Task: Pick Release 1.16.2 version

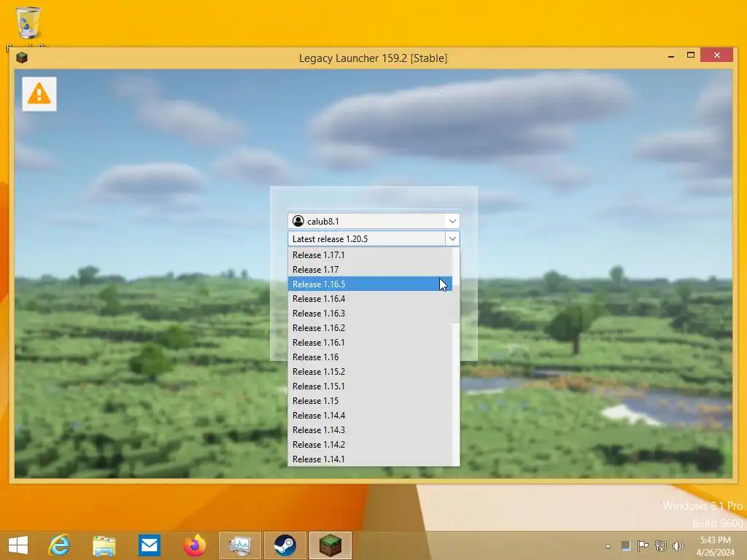Action: [x=370, y=327]
